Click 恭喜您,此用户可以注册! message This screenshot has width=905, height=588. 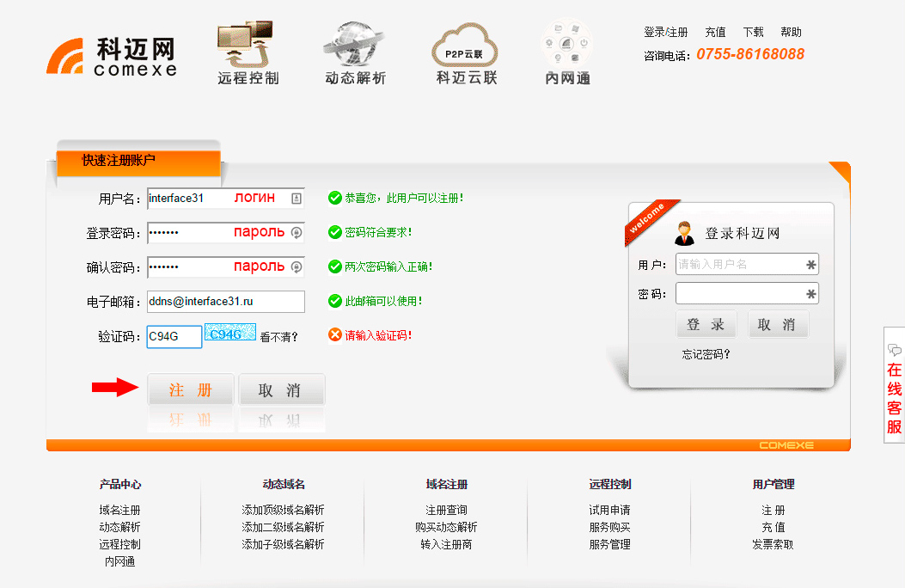404,198
